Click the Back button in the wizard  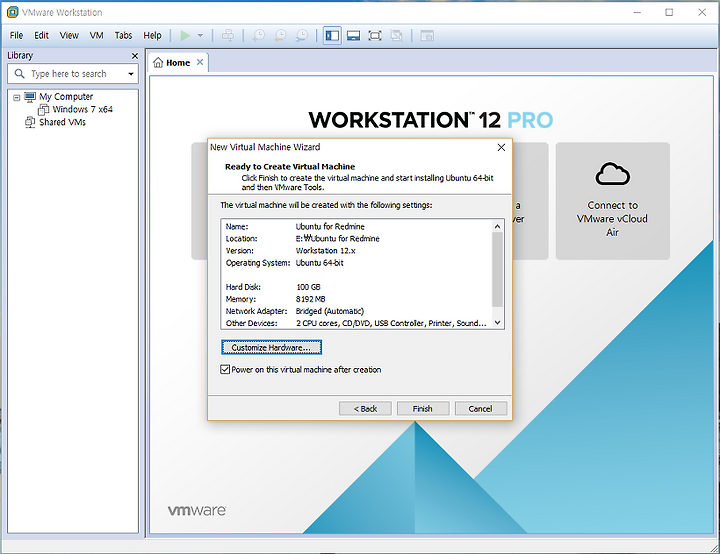coord(366,408)
